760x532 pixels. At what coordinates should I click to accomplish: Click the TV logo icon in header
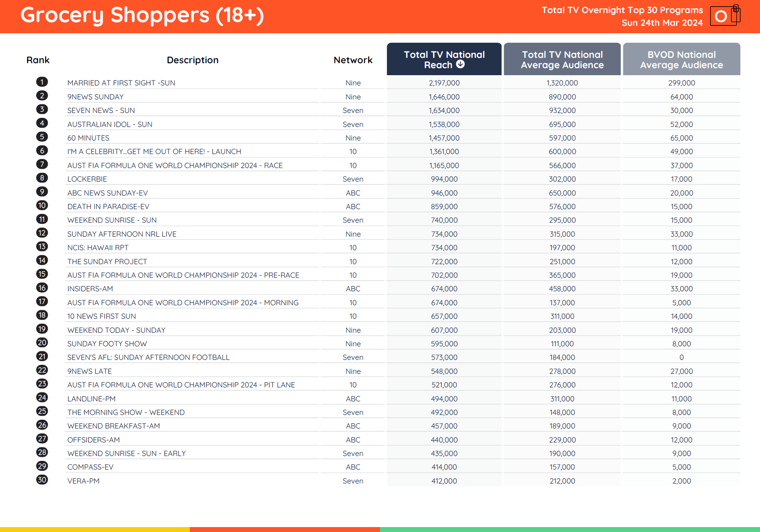point(725,16)
